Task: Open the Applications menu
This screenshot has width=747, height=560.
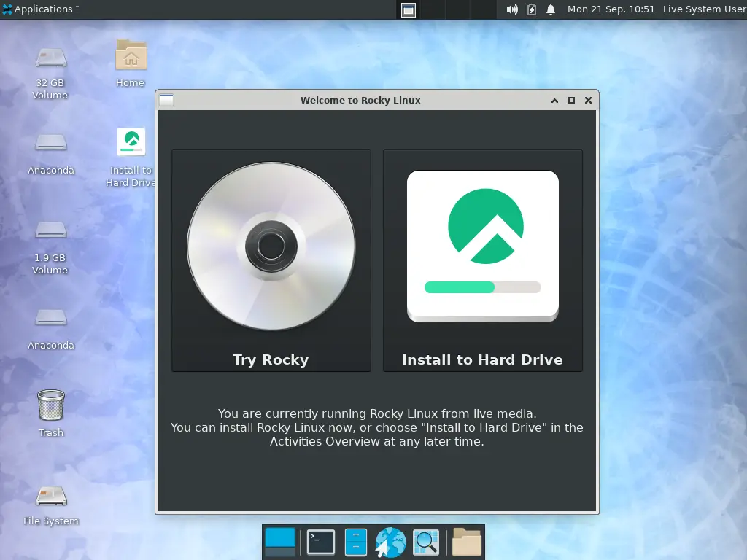Action: coord(40,9)
